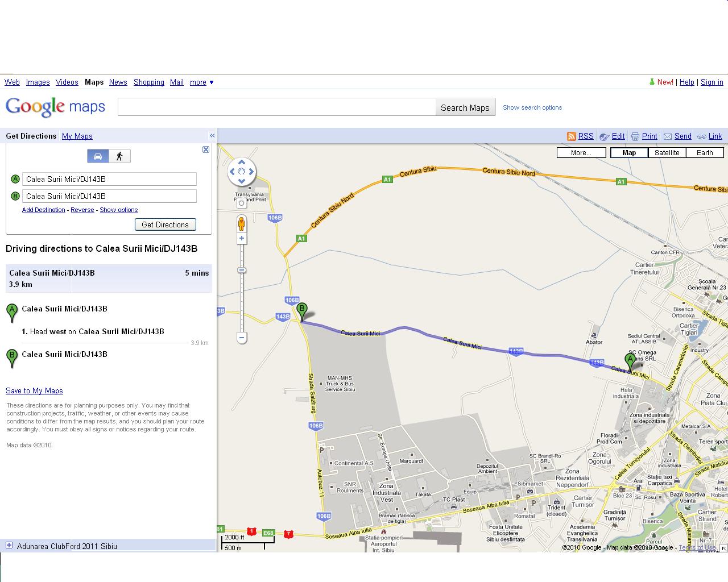Click the Get Directions button
This screenshot has width=728, height=582.
(165, 225)
